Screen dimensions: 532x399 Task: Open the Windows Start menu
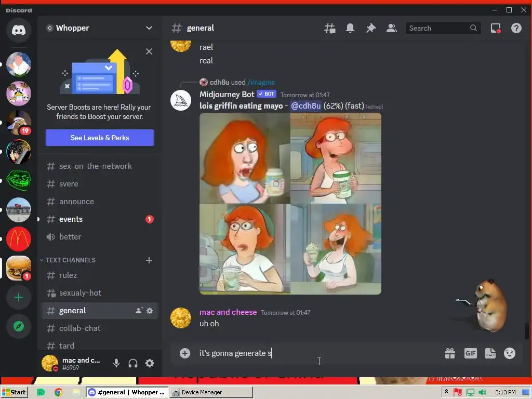click(14, 392)
